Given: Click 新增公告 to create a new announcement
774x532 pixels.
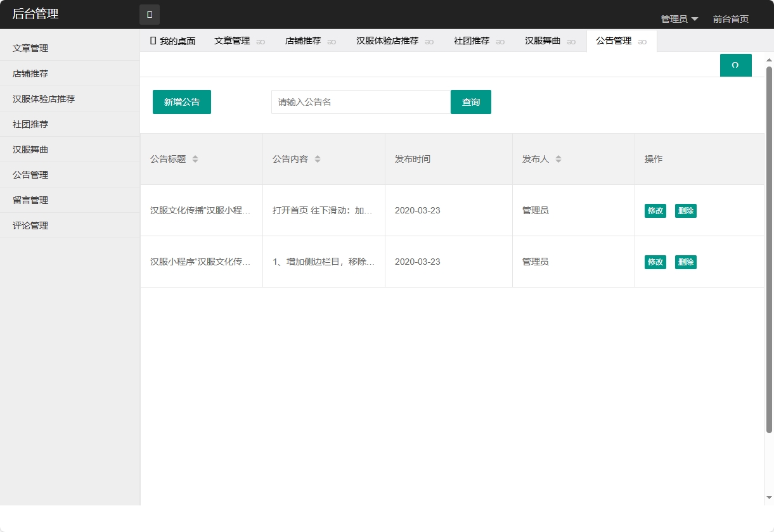Looking at the screenshot, I should [181, 101].
